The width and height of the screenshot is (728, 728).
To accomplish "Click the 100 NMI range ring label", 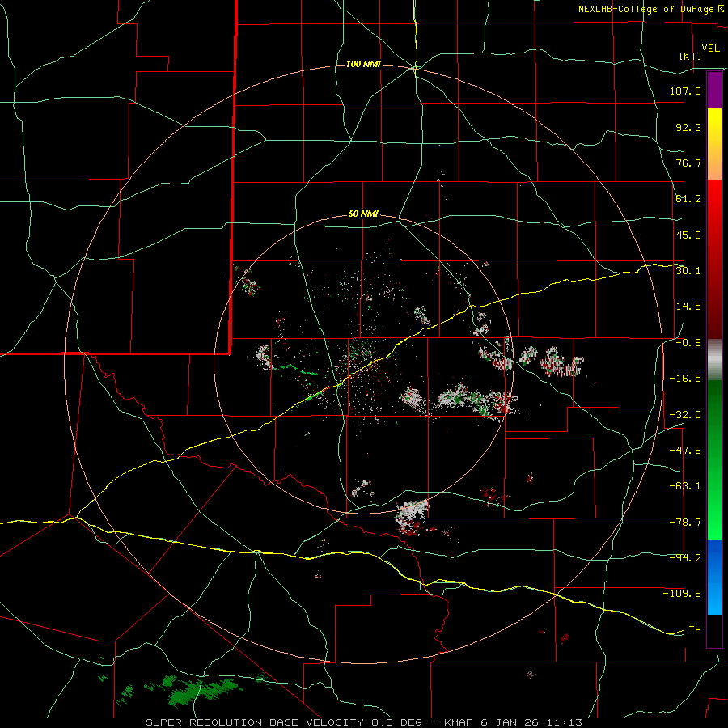I will [x=363, y=64].
